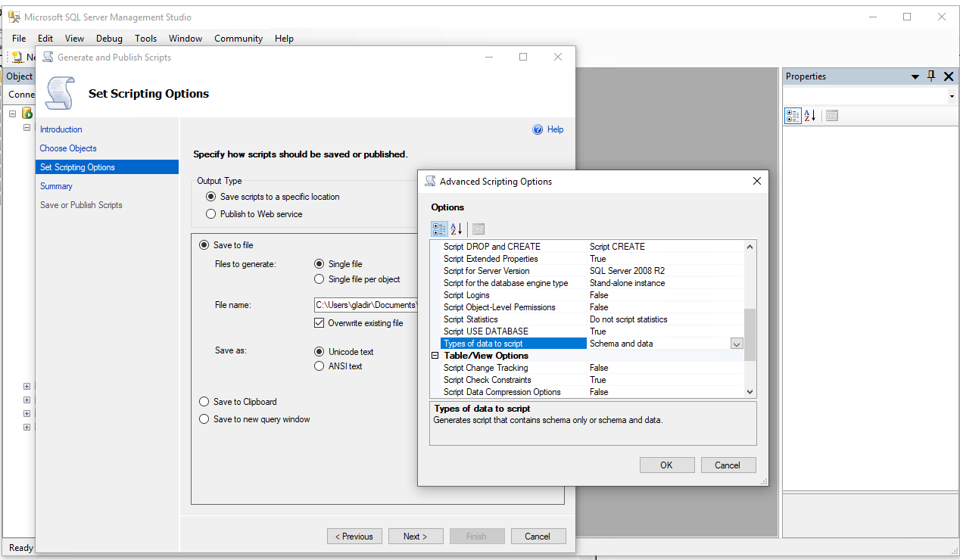Open the Community menu

point(238,39)
